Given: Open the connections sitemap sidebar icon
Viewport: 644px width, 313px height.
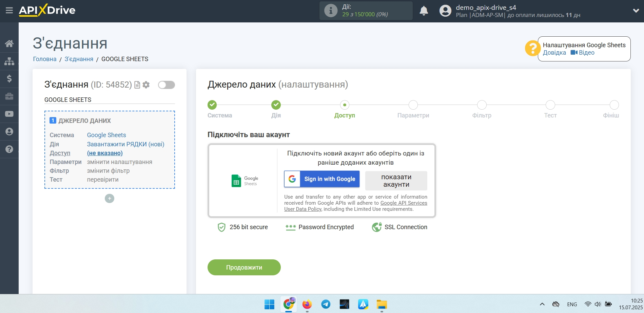Looking at the screenshot, I should pyautogui.click(x=9, y=61).
